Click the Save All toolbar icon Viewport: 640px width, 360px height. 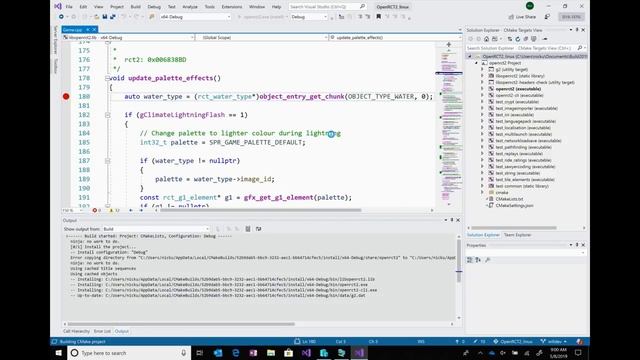tap(112, 17)
